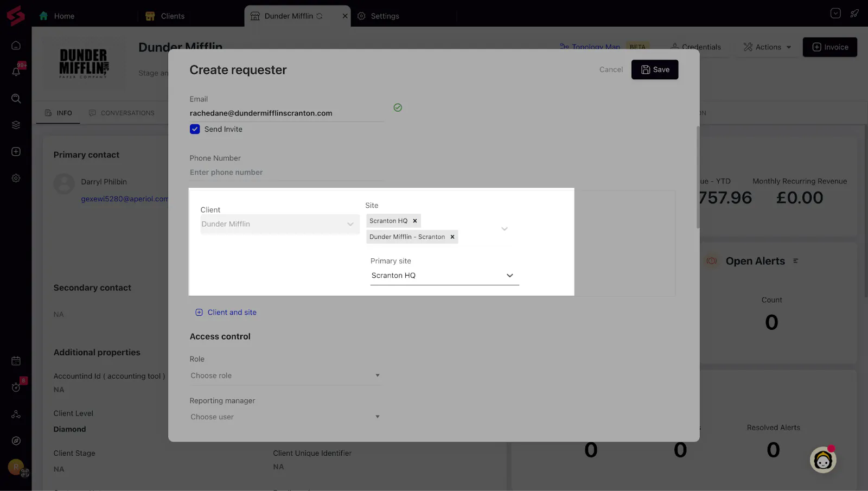Open the sidebar home dashboard icon
This screenshot has height=491, width=868.
pos(16,46)
